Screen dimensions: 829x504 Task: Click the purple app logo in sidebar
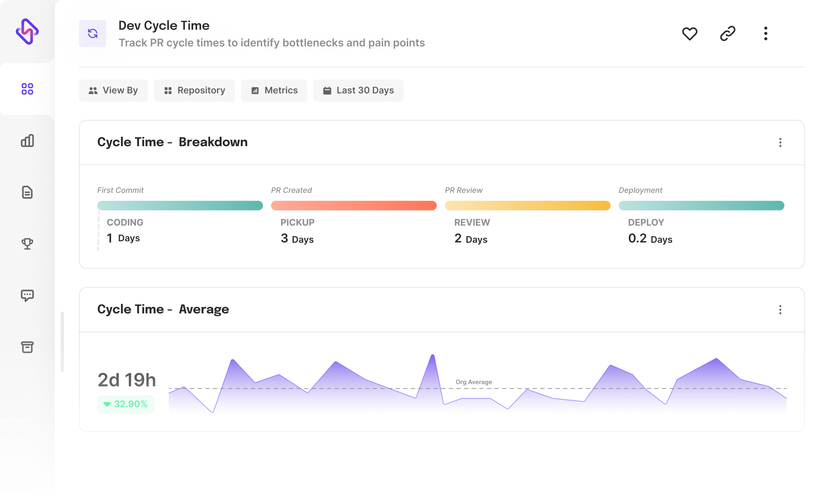(27, 32)
